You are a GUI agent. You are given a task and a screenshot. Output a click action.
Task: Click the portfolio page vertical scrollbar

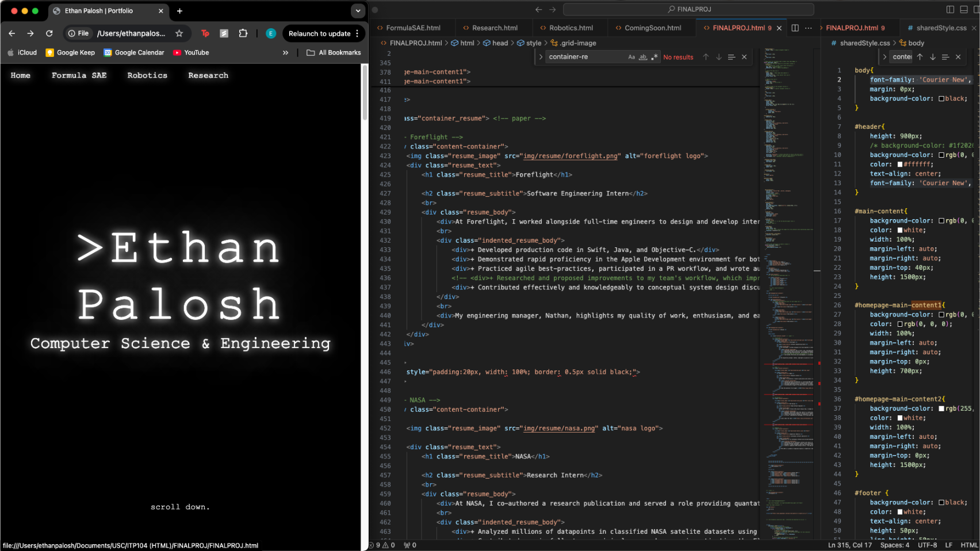(365, 92)
